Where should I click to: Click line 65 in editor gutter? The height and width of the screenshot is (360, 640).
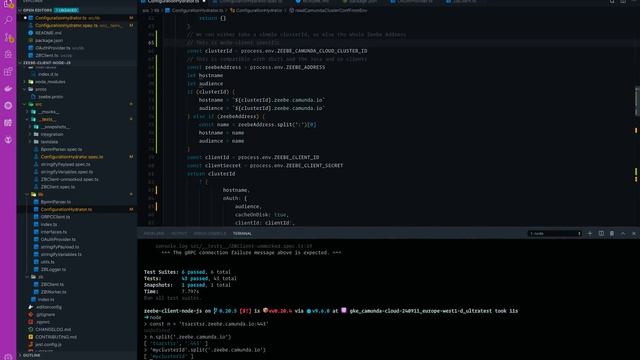pyautogui.click(x=151, y=42)
